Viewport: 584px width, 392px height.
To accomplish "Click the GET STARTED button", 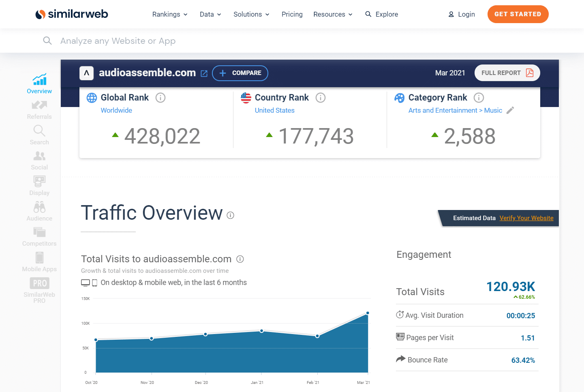I will pos(518,14).
